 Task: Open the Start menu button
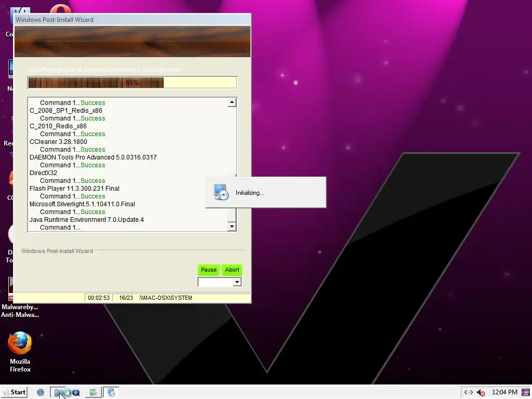pos(14,392)
